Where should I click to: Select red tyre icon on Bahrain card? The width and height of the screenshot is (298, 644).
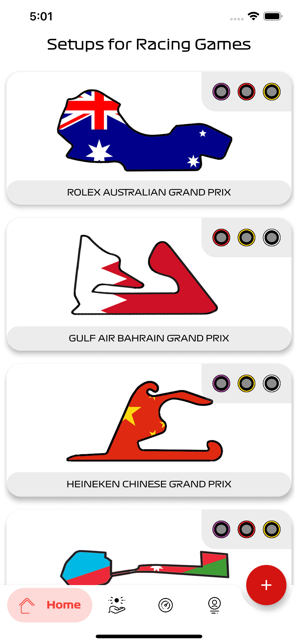[221, 237]
